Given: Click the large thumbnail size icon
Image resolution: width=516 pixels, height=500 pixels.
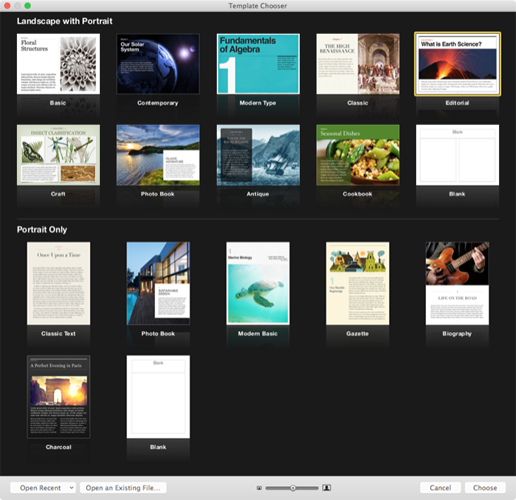Looking at the screenshot, I should click(326, 488).
